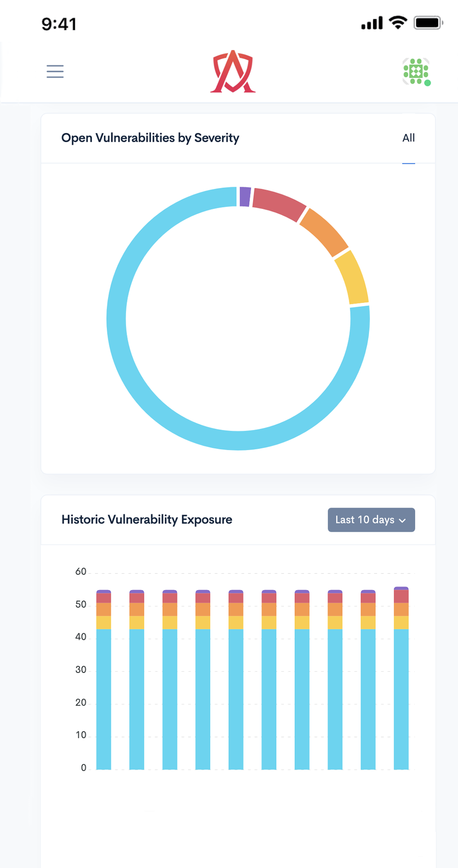The height and width of the screenshot is (868, 458).
Task: Click the first bar in exposure chart
Action: [103, 680]
